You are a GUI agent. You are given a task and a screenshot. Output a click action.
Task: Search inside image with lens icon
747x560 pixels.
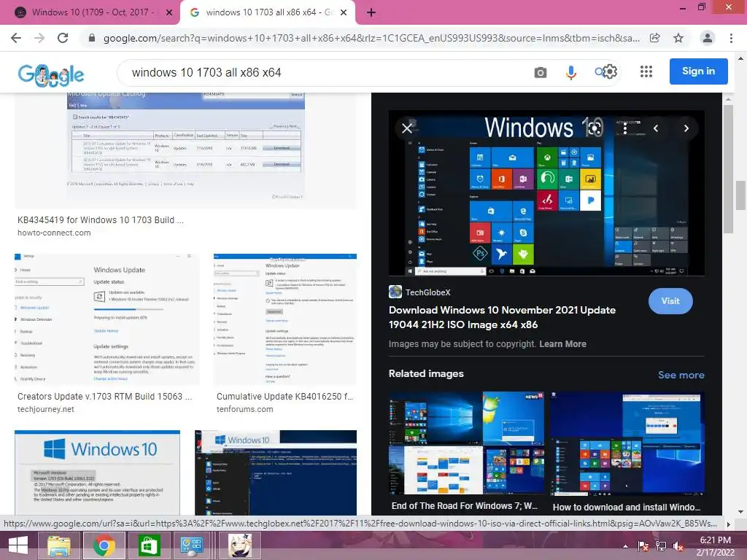click(x=594, y=128)
